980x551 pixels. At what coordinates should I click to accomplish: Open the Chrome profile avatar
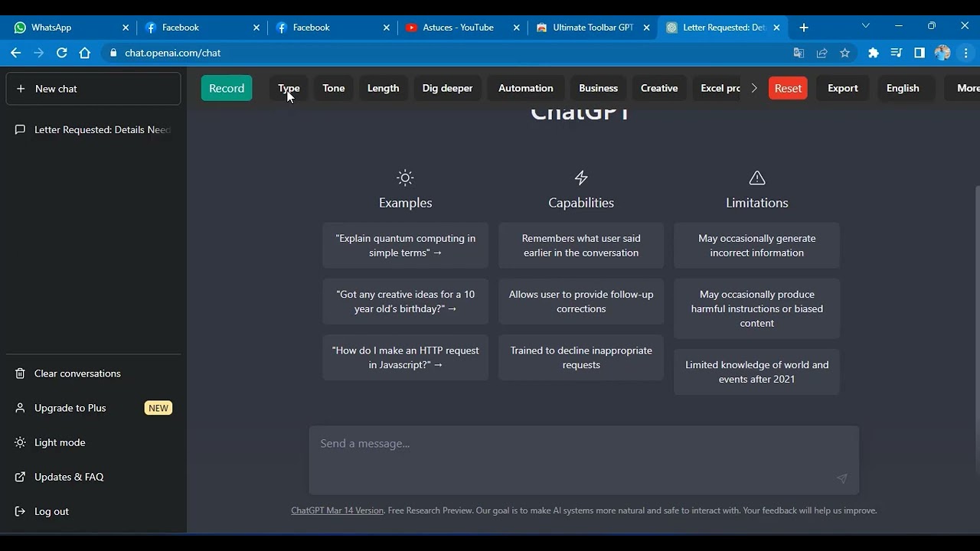pyautogui.click(x=942, y=53)
